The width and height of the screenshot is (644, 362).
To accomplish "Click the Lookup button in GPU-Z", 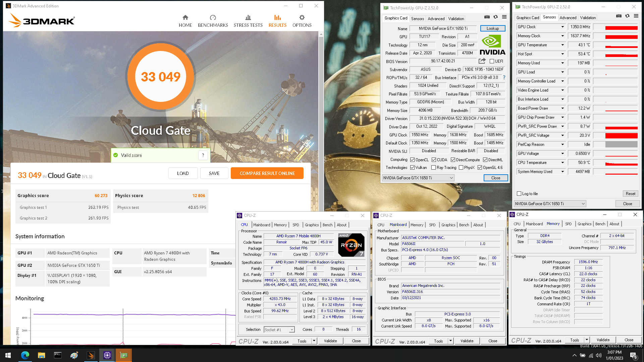I will tap(492, 28).
